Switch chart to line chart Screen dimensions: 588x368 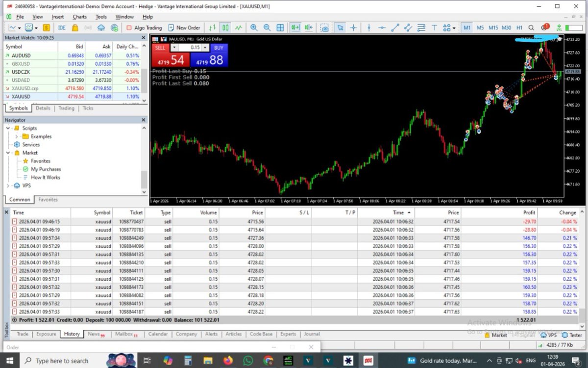[239, 28]
